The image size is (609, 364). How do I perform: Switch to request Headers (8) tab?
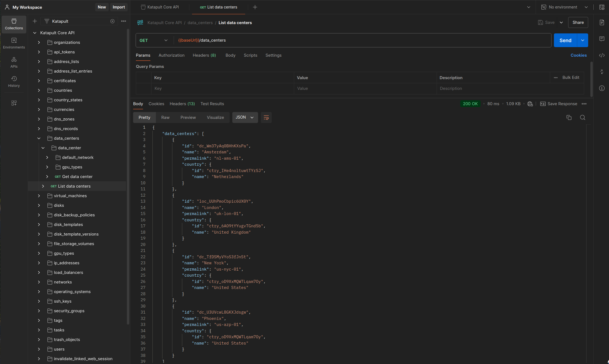(x=204, y=55)
